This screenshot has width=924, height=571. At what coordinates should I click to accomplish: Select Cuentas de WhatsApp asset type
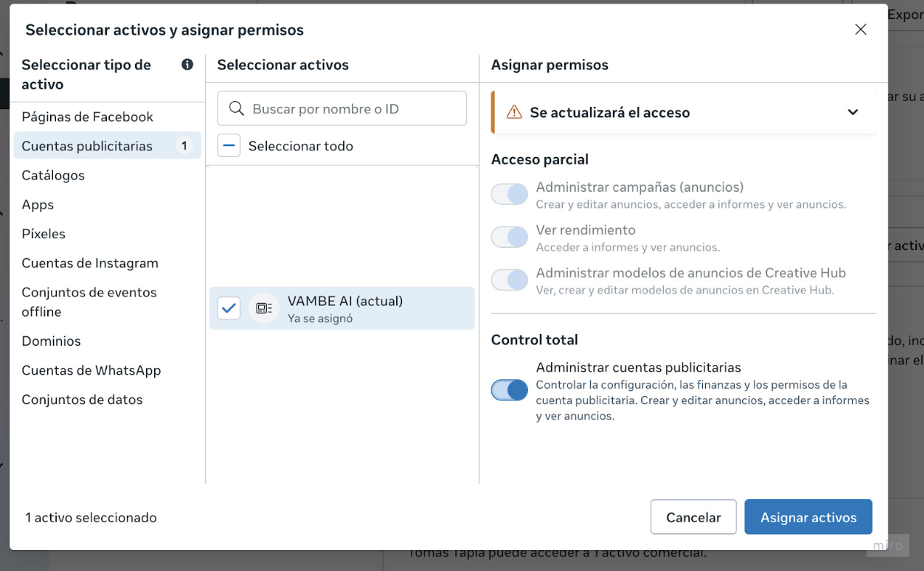pyautogui.click(x=92, y=370)
